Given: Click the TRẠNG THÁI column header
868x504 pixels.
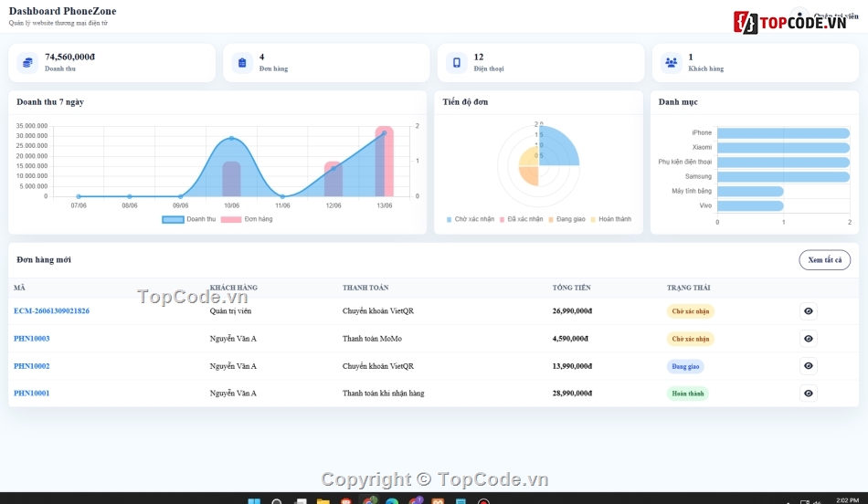Looking at the screenshot, I should [x=688, y=288].
